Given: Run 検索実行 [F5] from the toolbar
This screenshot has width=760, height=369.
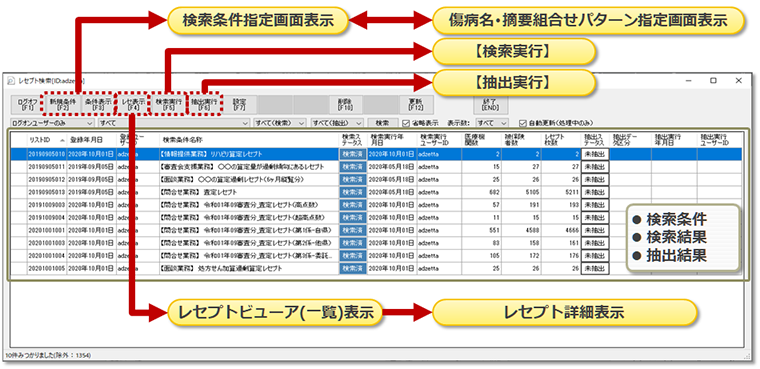Looking at the screenshot, I should pos(169,104).
